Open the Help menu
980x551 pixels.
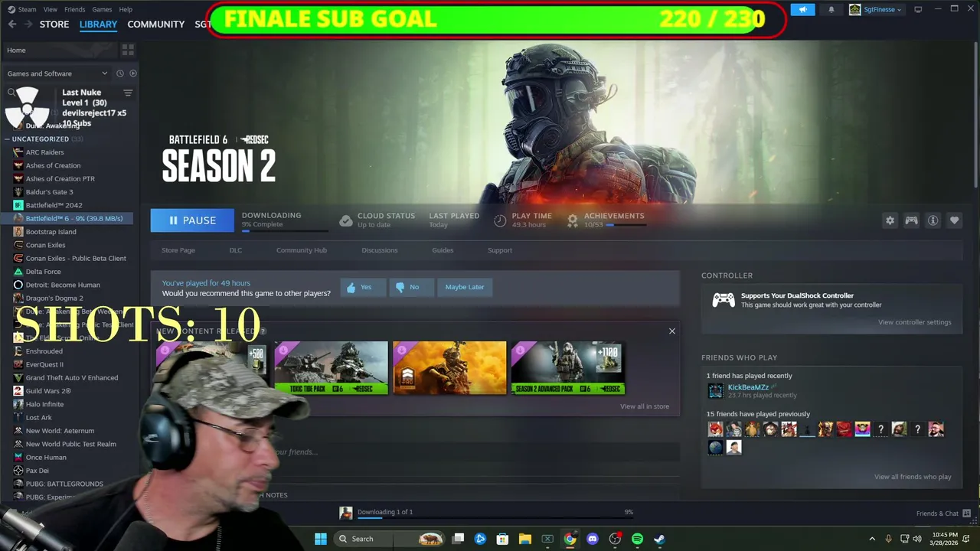126,9
